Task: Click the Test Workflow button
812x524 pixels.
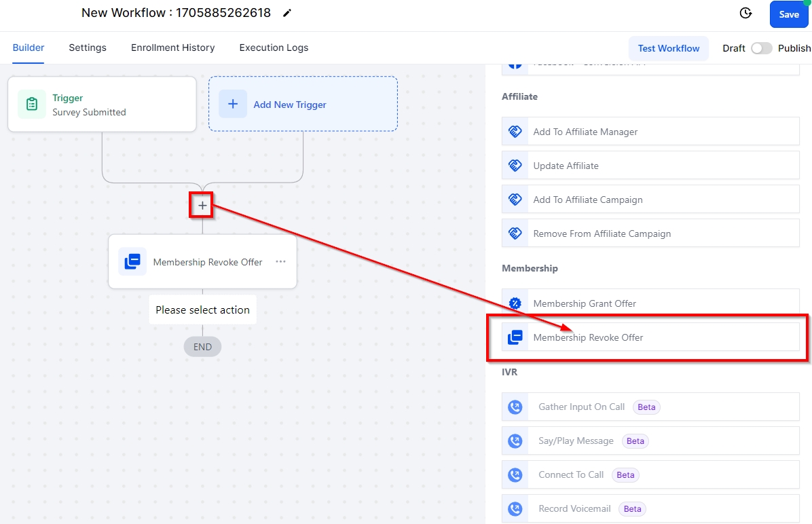Action: point(668,48)
